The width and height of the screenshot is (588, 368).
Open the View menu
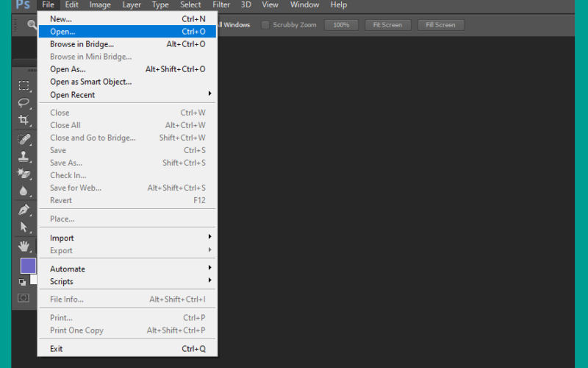pyautogui.click(x=270, y=5)
